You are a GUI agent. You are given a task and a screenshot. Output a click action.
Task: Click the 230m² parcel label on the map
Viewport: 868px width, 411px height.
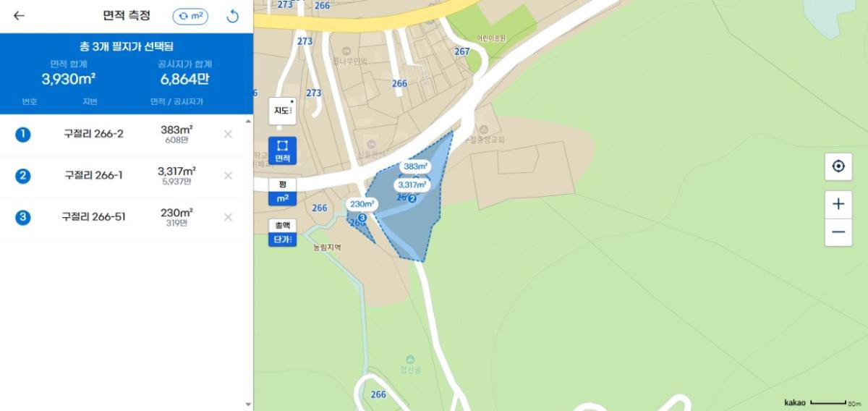362,204
